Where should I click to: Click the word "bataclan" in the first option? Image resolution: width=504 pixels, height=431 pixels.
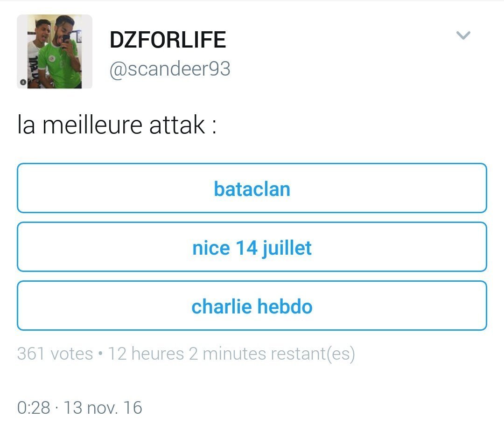[x=252, y=189]
